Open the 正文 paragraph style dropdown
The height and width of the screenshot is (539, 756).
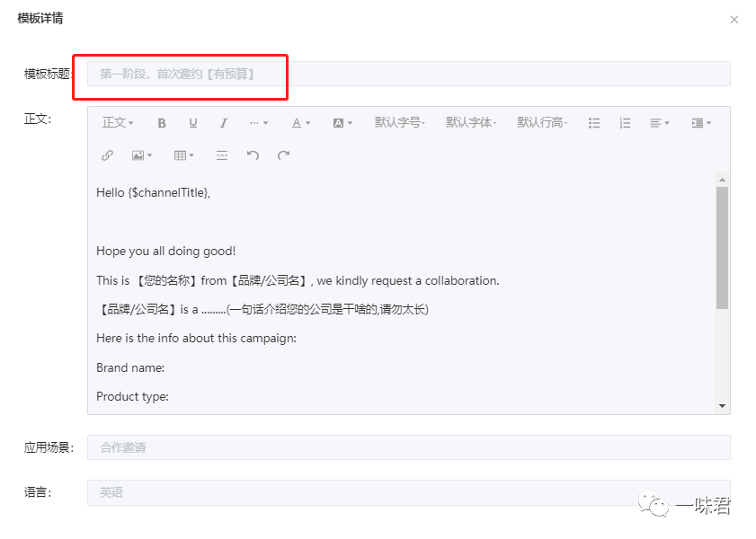coord(118,123)
